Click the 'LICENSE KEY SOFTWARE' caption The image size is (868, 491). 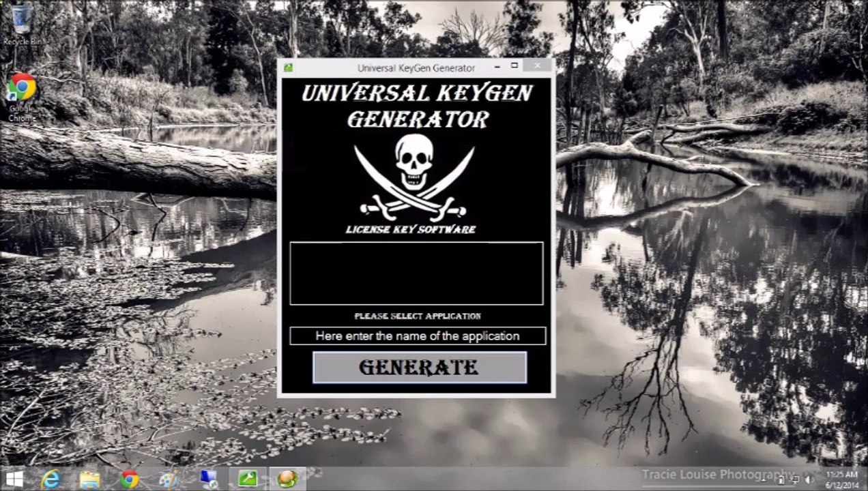(411, 230)
